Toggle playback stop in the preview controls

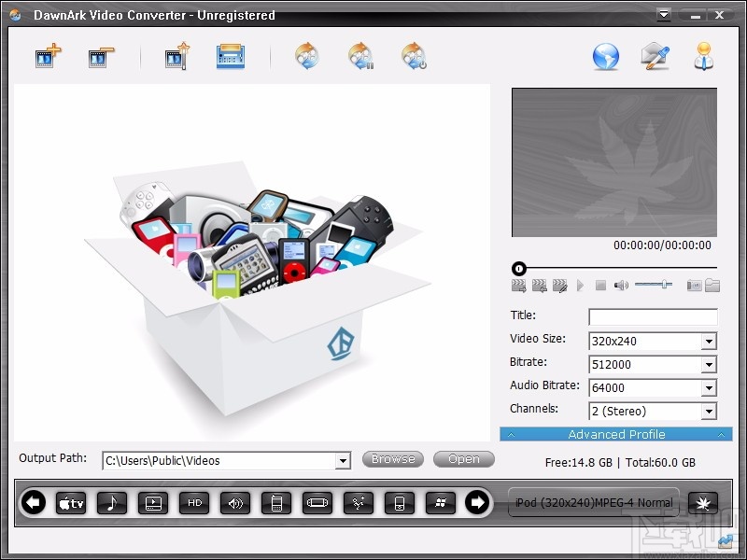click(x=599, y=283)
